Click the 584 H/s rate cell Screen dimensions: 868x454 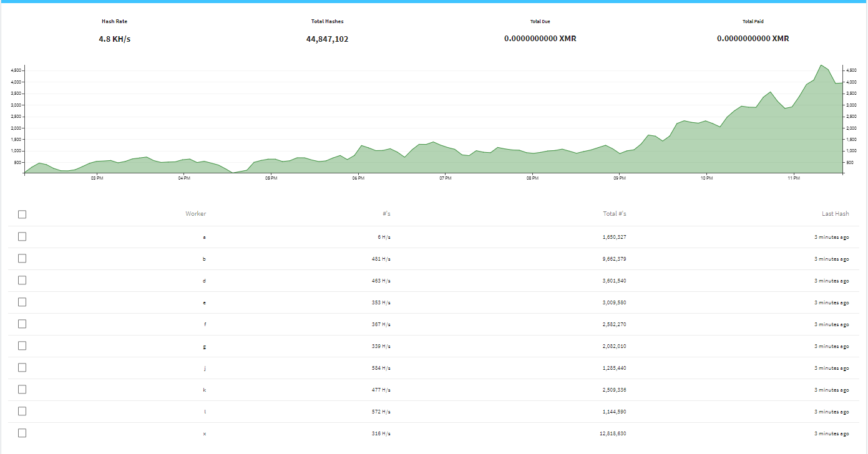381,368
